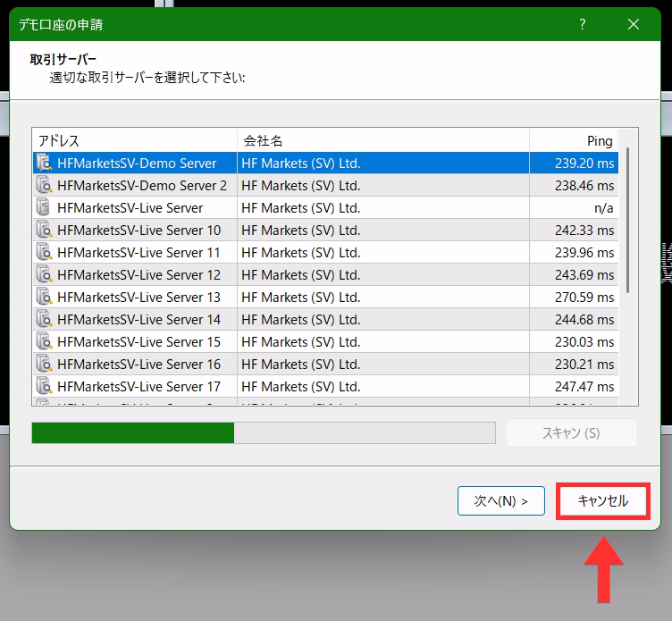Click the 230.21 ms ping value

584,365
